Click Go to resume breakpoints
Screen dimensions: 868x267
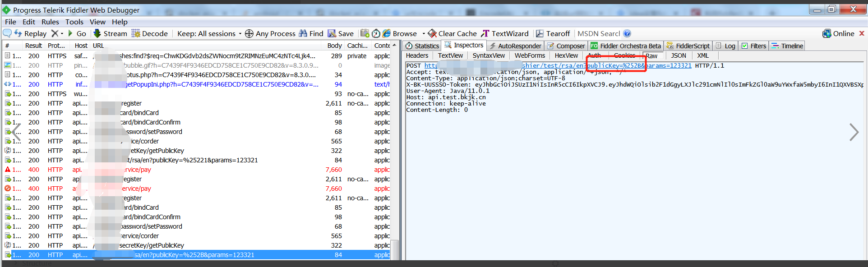click(77, 33)
